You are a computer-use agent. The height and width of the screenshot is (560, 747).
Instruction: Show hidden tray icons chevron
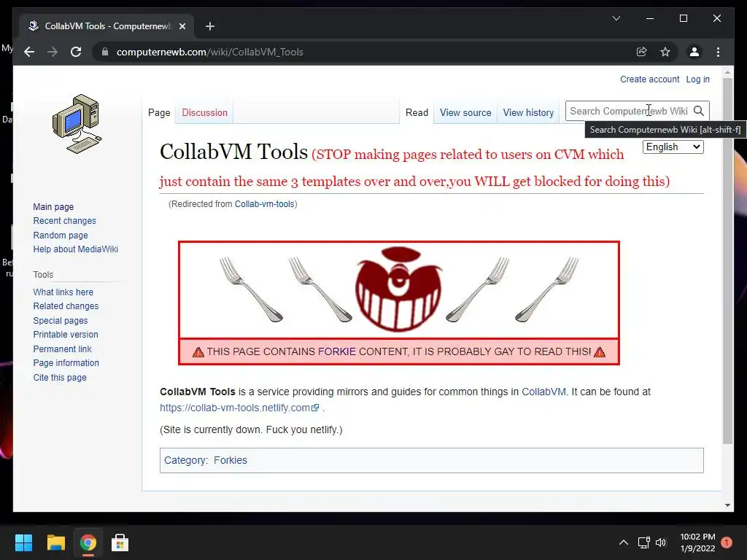(x=623, y=542)
